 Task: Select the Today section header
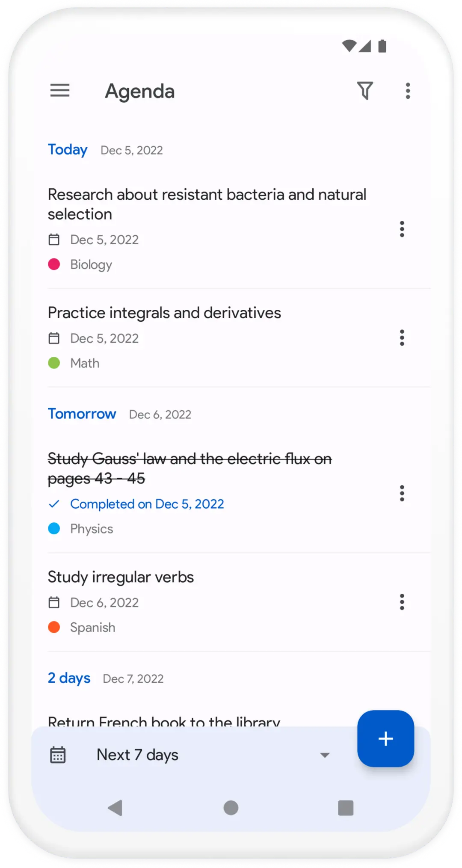pyautogui.click(x=68, y=150)
